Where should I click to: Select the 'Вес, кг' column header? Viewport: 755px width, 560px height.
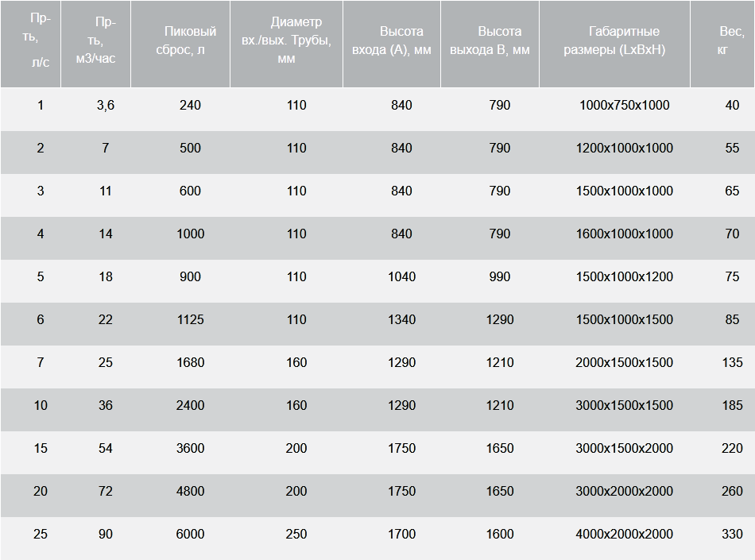click(731, 41)
